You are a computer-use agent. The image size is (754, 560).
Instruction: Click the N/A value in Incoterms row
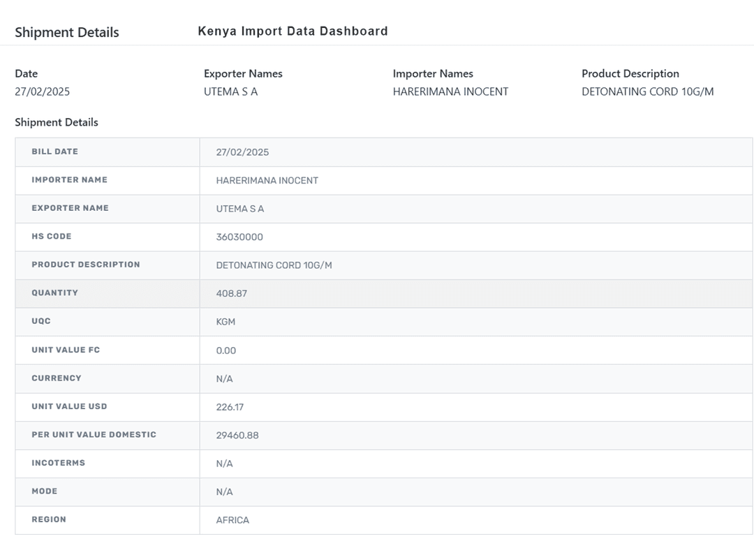click(224, 464)
